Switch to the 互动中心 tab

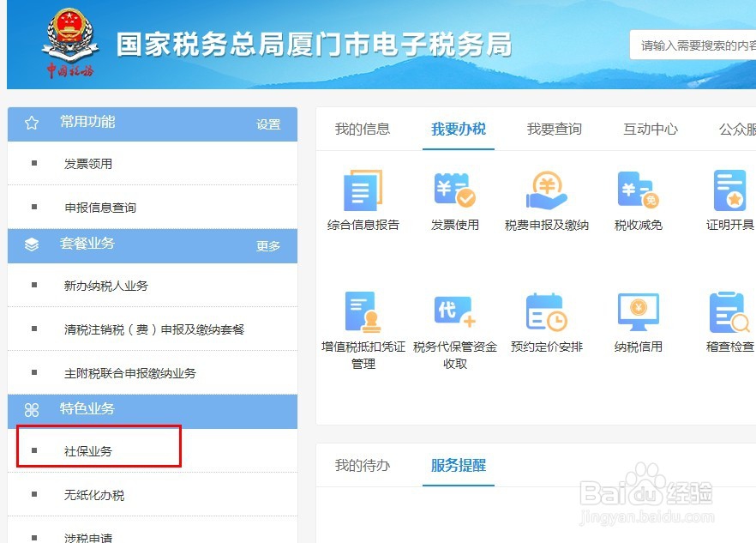(651, 129)
